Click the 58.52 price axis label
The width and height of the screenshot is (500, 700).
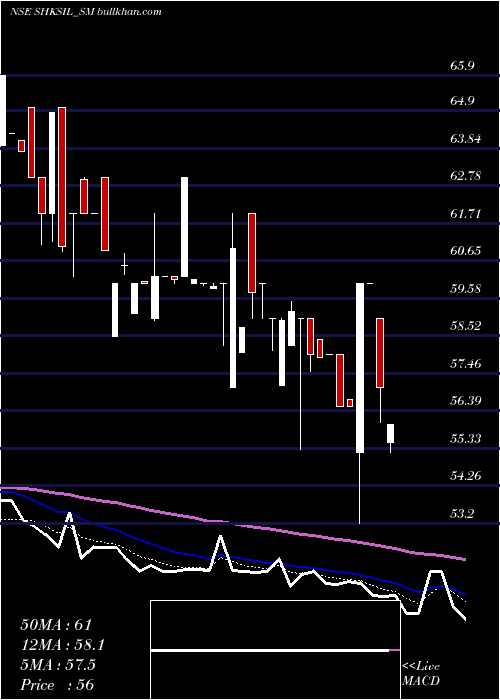(x=466, y=326)
